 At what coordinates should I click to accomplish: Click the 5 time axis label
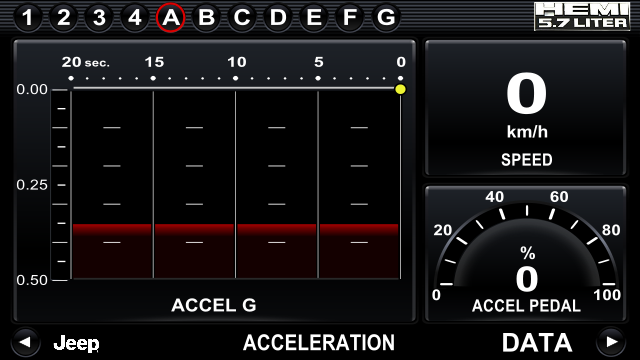(319, 62)
